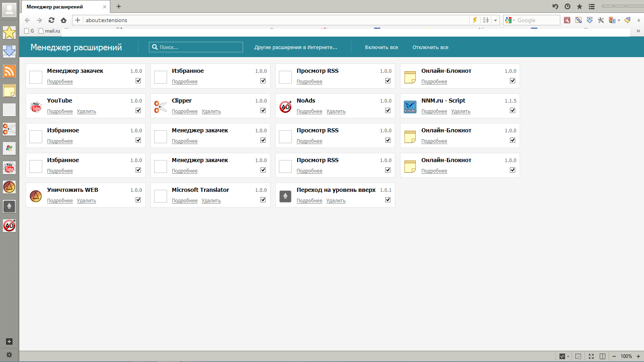Click the history clock icon
The width and height of the screenshot is (644, 362).
[x=568, y=6]
